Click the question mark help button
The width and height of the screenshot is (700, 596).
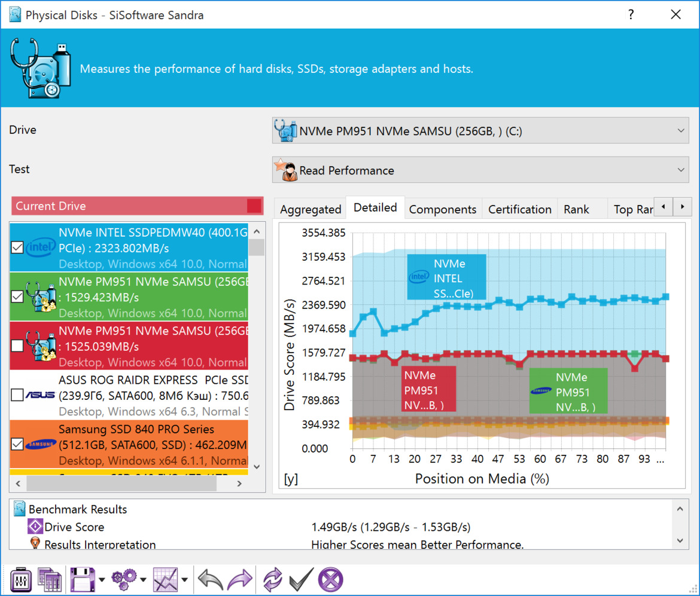click(631, 15)
